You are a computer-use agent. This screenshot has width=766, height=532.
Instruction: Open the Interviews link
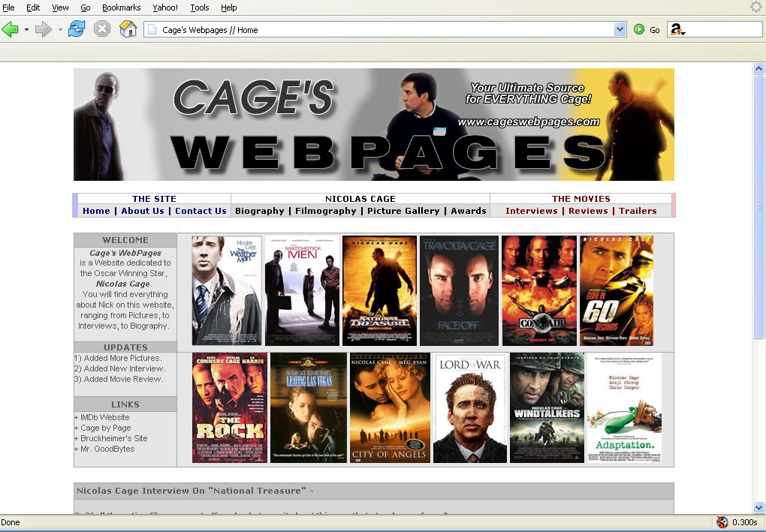[x=532, y=211]
